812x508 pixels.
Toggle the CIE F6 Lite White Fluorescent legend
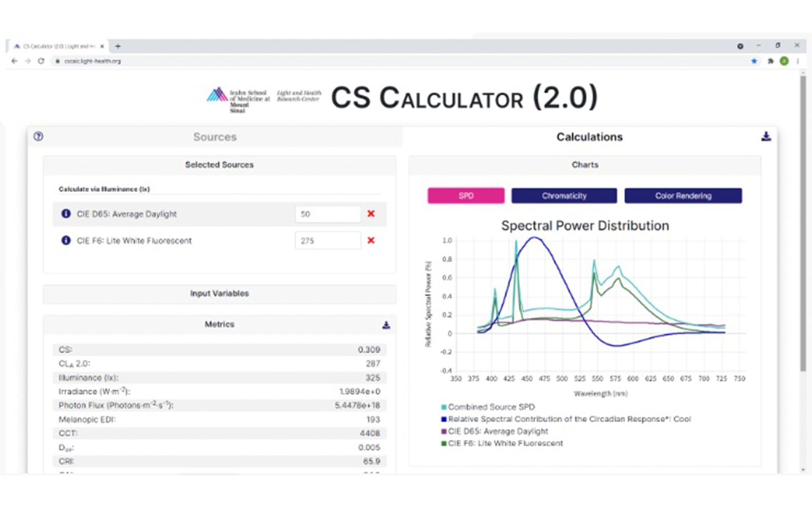(x=505, y=443)
